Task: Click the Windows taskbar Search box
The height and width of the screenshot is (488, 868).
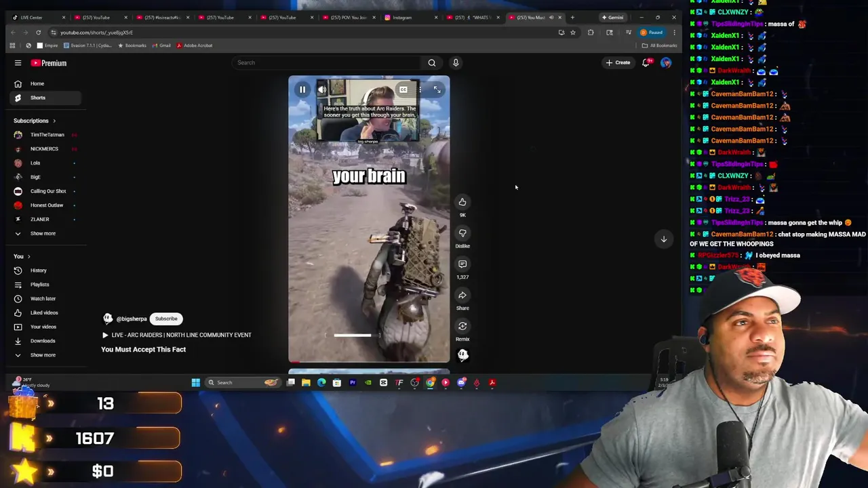Action: click(x=243, y=383)
